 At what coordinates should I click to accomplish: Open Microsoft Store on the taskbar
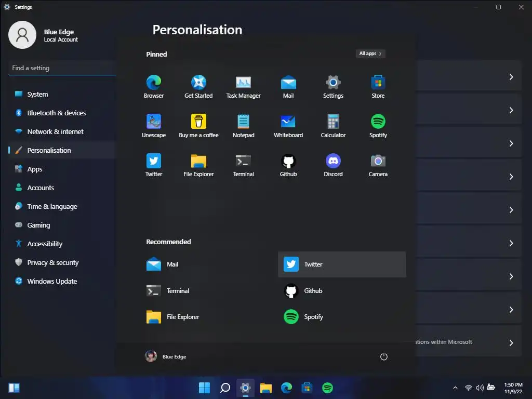(x=307, y=388)
